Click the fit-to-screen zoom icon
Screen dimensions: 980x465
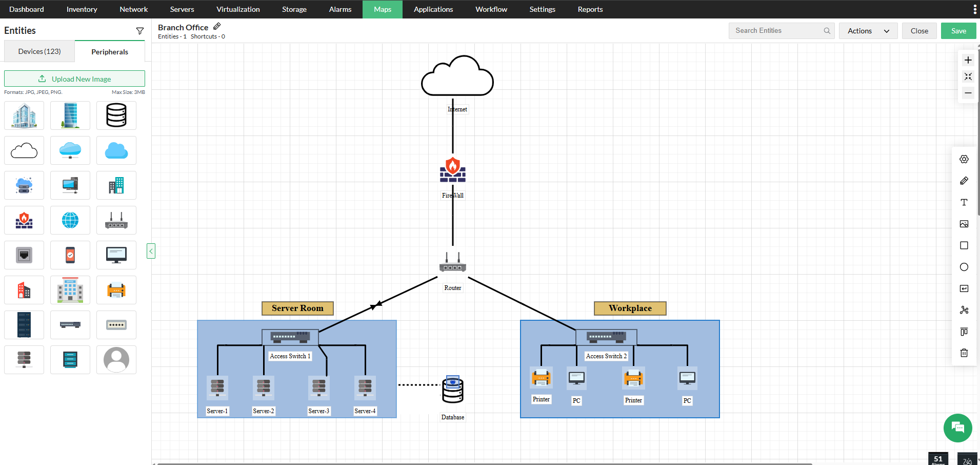968,76
